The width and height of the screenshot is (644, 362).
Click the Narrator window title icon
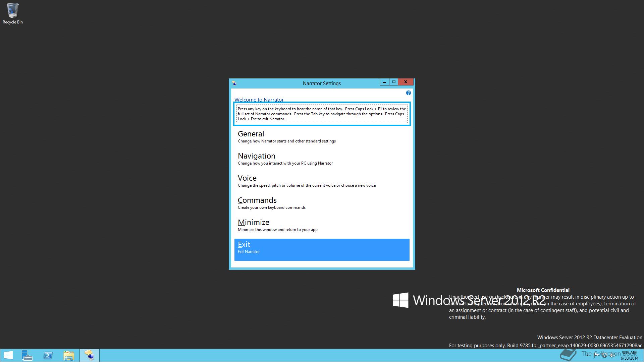click(234, 83)
